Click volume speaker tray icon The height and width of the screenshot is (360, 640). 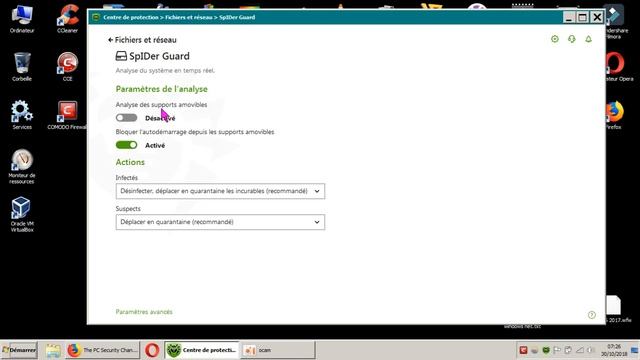click(x=590, y=350)
